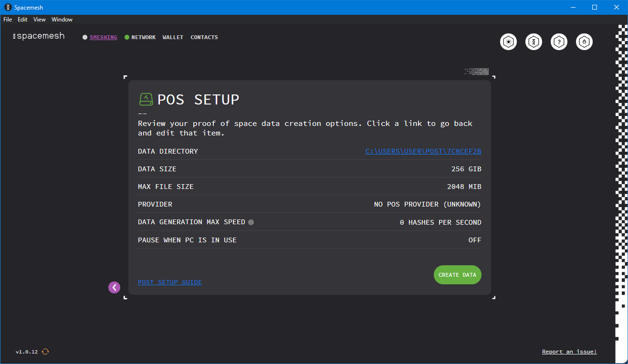
Task: Open the File menu
Action: tap(8, 20)
